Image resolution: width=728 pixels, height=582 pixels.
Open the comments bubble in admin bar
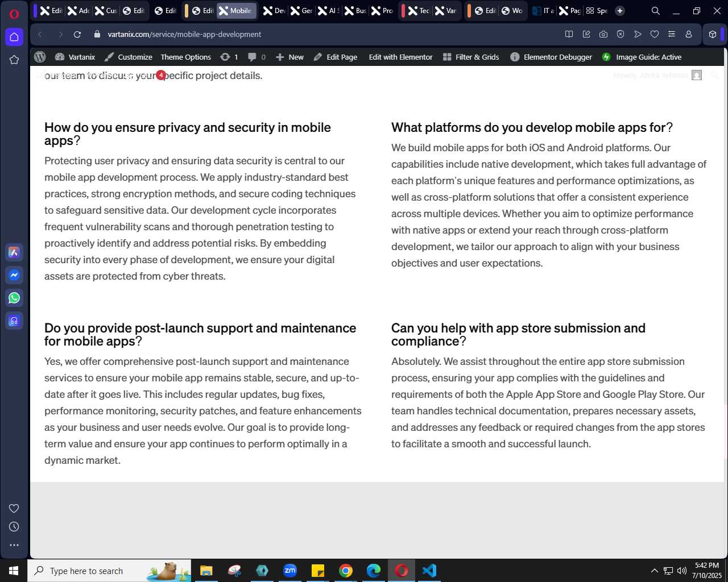[257, 57]
